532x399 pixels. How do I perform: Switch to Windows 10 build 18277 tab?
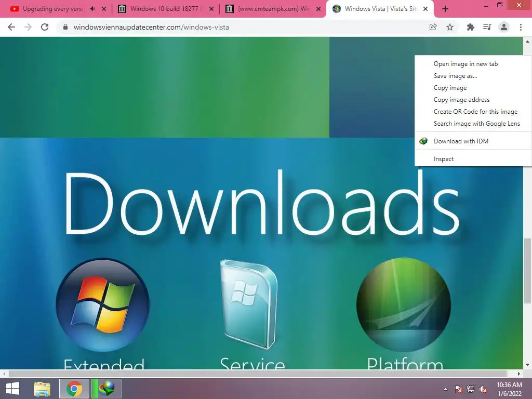[166, 9]
